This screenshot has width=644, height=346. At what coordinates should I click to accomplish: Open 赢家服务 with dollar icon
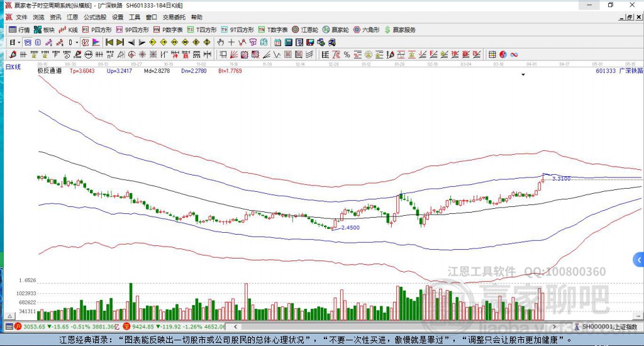coord(399,30)
